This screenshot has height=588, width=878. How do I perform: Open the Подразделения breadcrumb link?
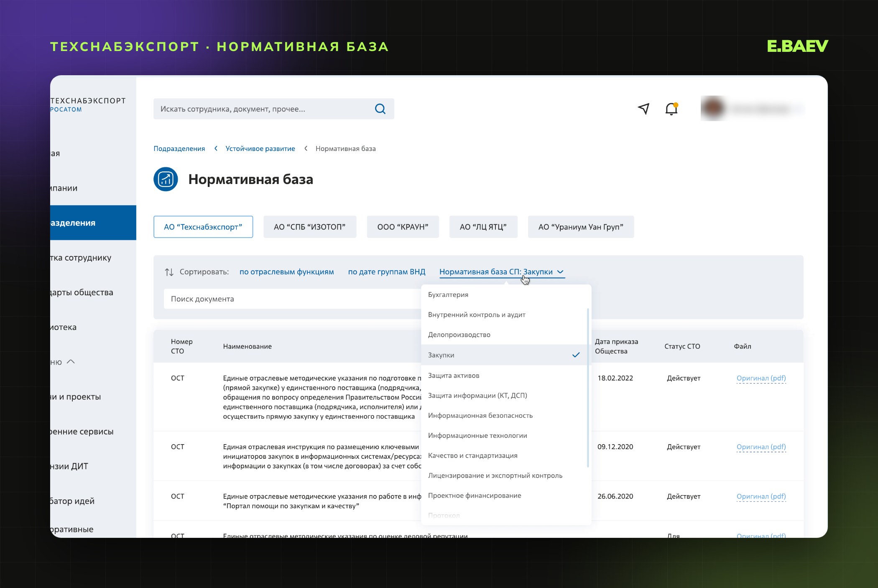[x=179, y=148]
